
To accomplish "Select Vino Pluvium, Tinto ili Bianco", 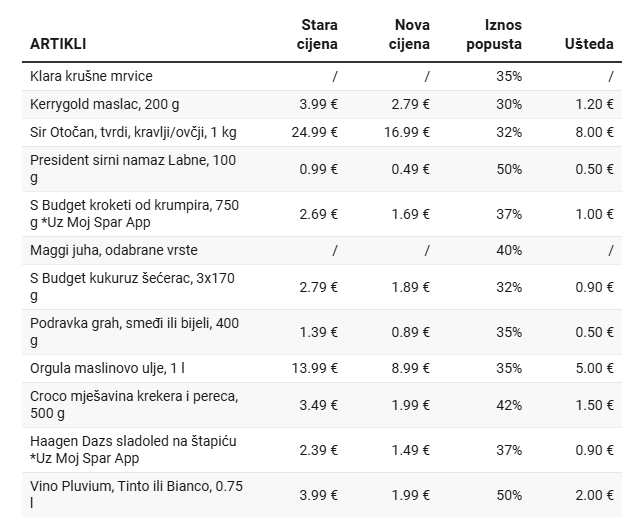I will (x=136, y=495).
